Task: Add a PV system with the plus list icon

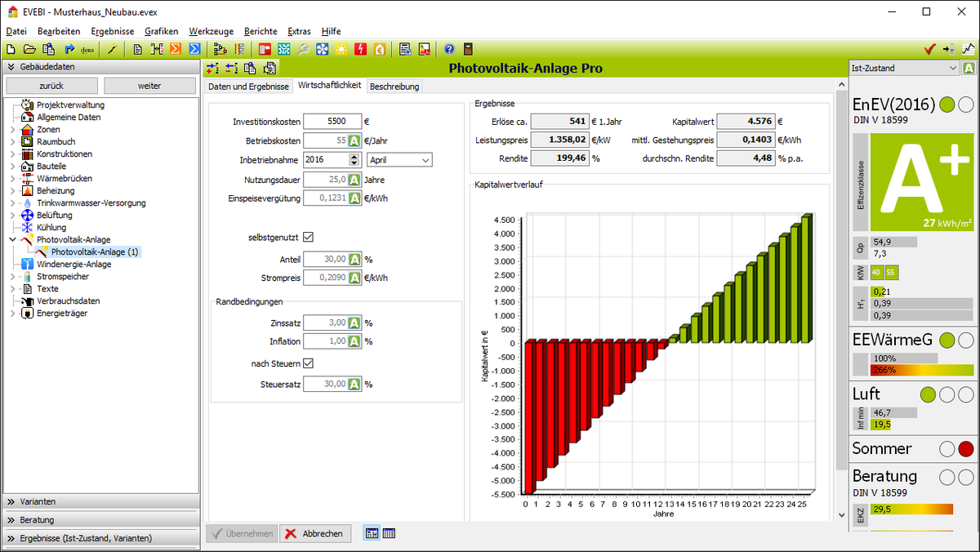Action: pos(212,68)
